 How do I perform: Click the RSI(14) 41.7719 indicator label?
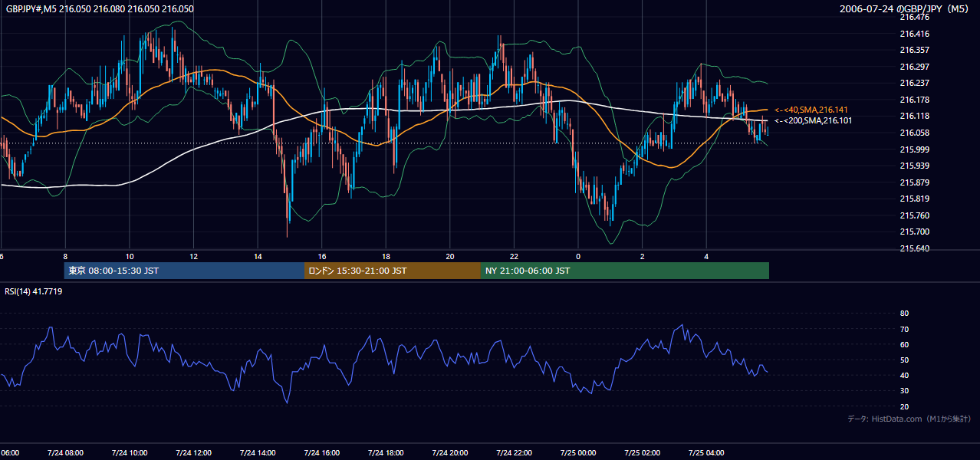click(x=34, y=291)
